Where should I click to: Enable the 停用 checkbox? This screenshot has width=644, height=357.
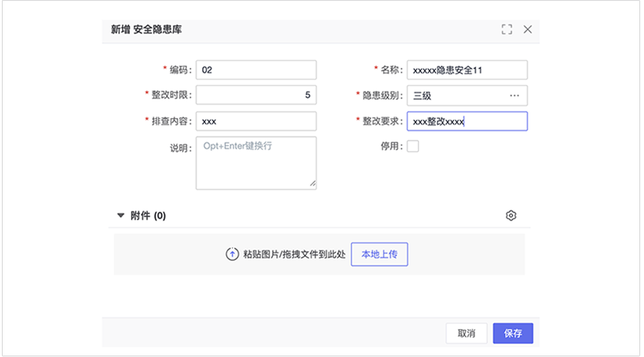[x=412, y=146]
